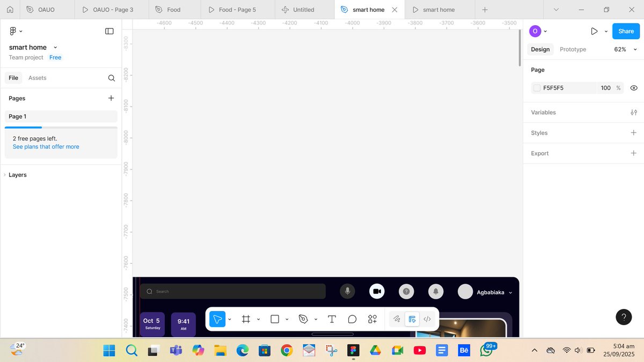The image size is (644, 362).
Task: Open presentation options dropdown
Action: tap(606, 31)
